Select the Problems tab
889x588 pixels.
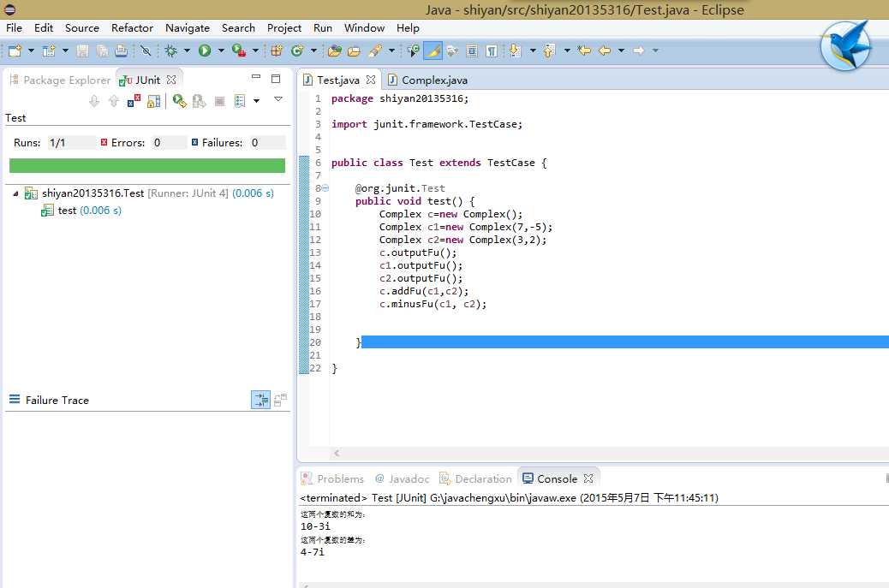(339, 478)
